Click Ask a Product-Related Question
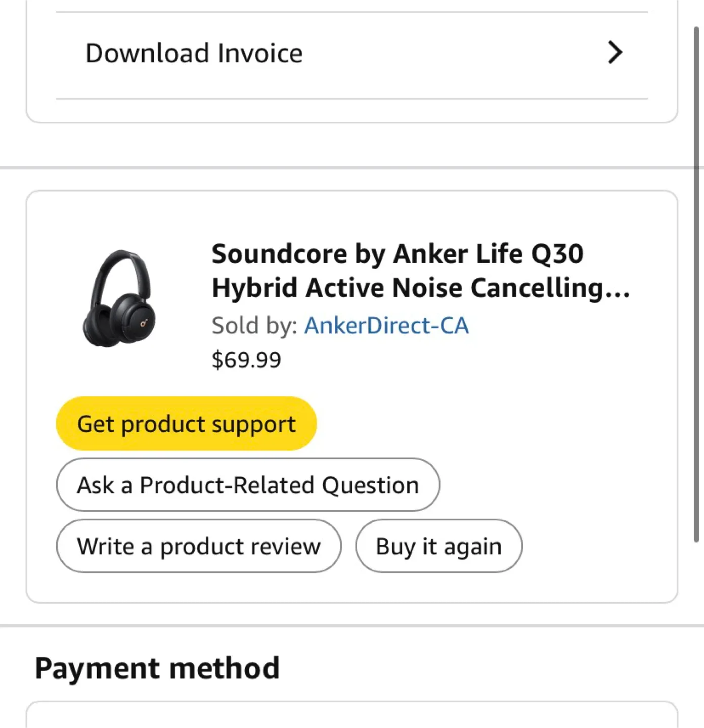704x728 pixels. pyautogui.click(x=247, y=484)
